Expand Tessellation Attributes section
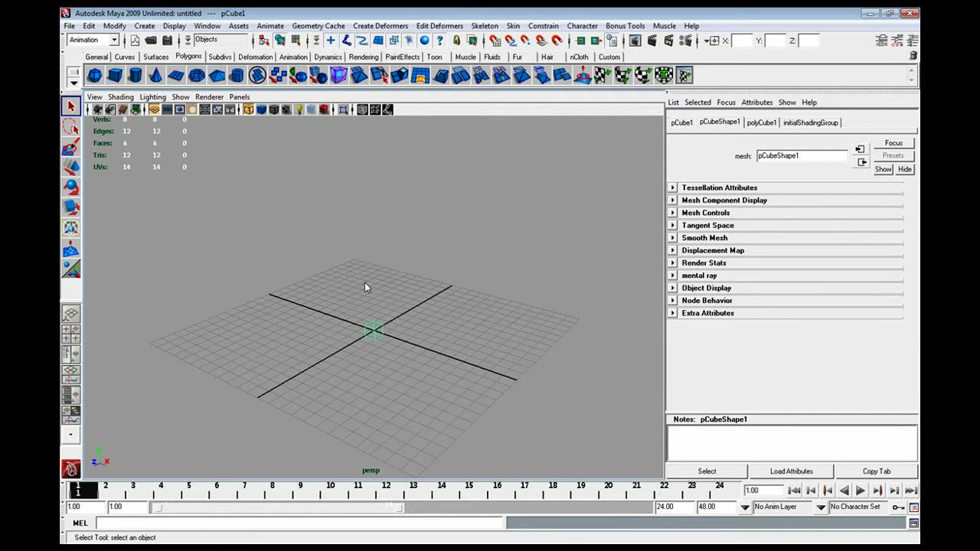The image size is (980, 551). pyautogui.click(x=673, y=187)
